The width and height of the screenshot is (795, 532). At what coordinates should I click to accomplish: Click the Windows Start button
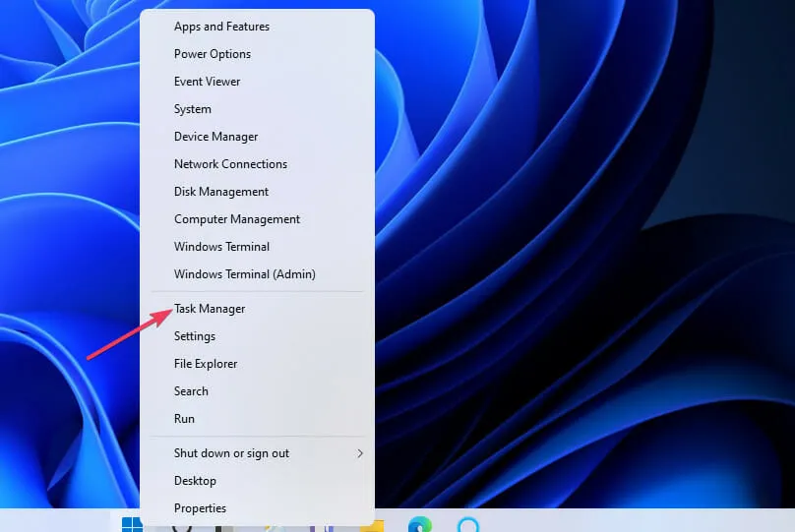132,525
